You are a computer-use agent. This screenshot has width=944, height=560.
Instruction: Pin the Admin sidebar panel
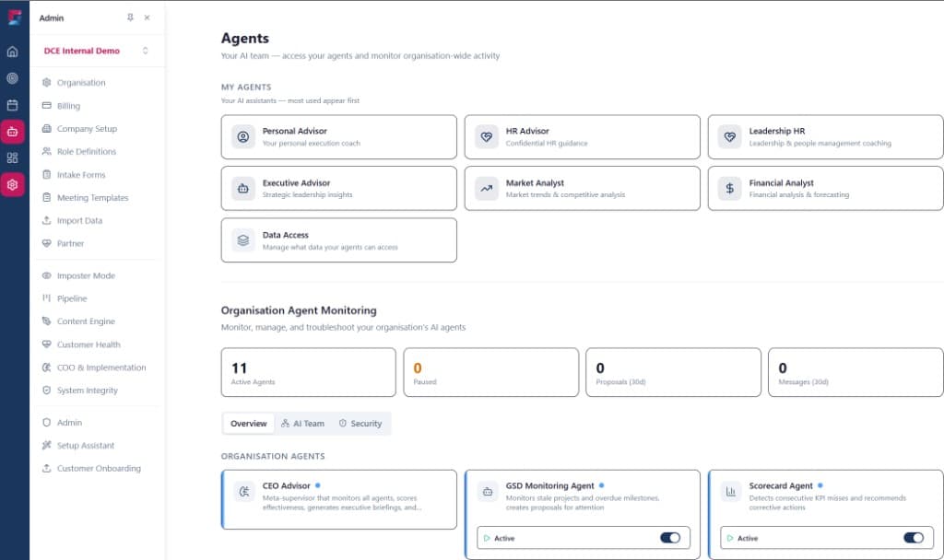point(129,17)
